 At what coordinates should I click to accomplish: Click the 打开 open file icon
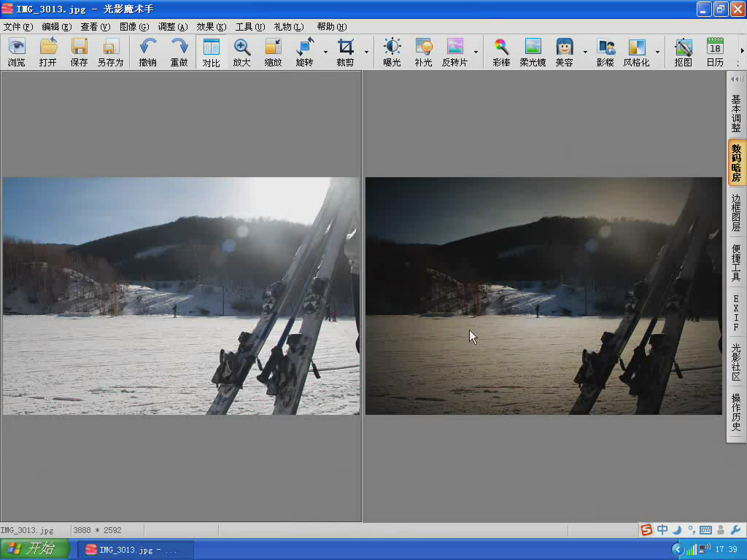coord(47,52)
